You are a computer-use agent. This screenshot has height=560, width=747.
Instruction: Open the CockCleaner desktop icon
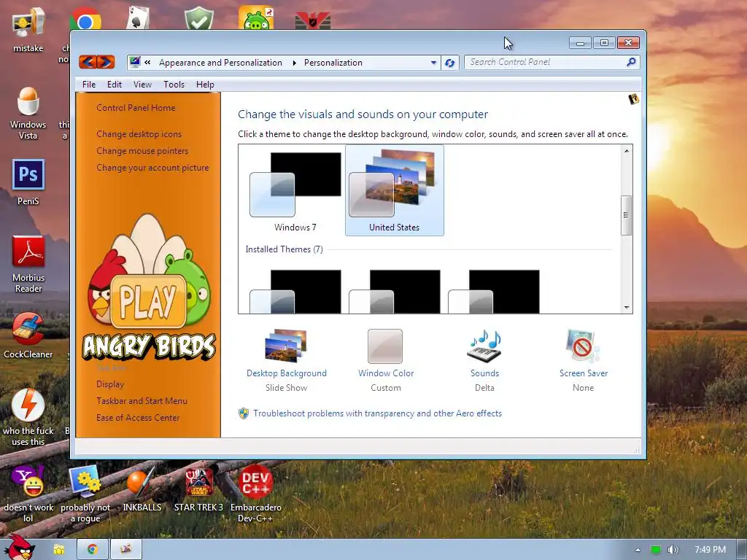pyautogui.click(x=28, y=335)
